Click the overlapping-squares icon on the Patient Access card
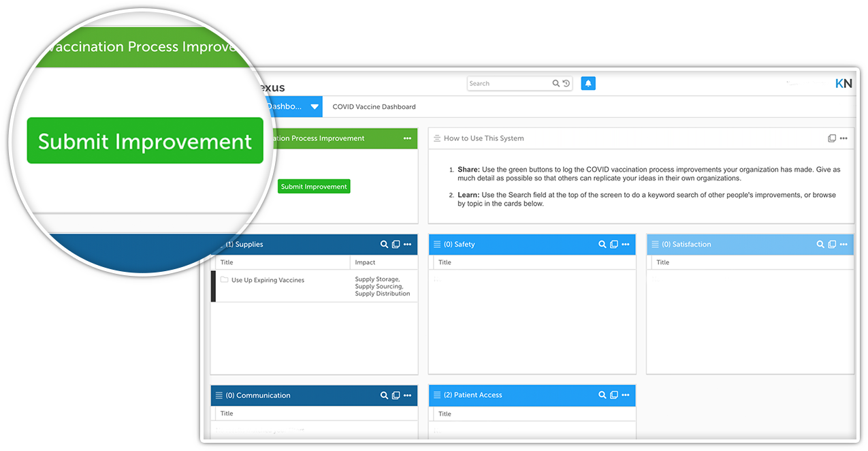868x451 pixels. click(x=613, y=395)
